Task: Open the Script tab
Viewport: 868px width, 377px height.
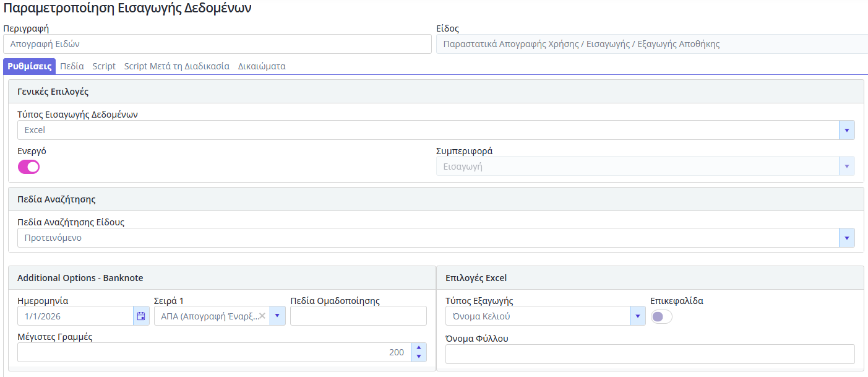Action: click(104, 66)
